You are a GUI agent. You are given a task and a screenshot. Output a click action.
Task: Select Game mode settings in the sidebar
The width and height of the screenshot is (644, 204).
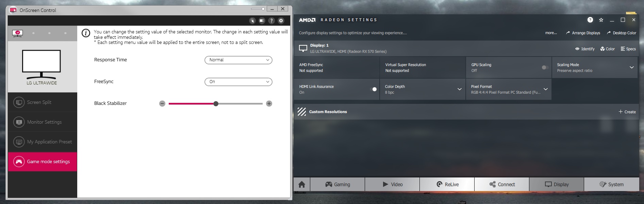point(43,161)
